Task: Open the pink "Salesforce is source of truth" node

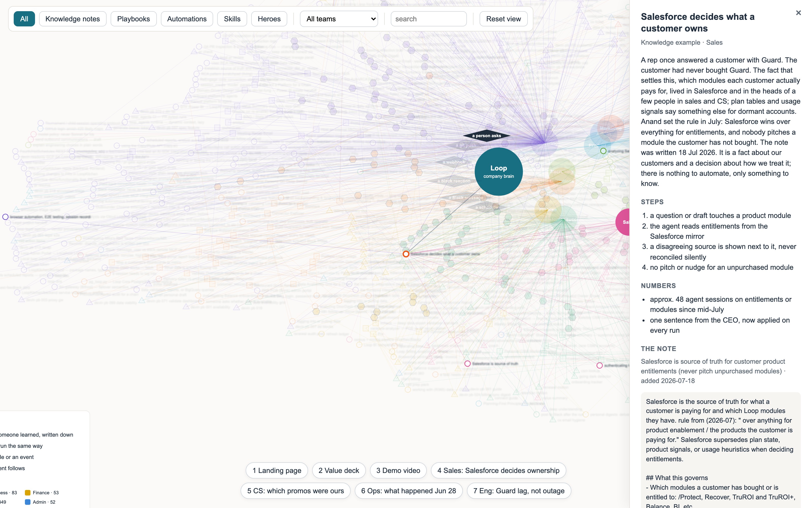Action: 467,363
